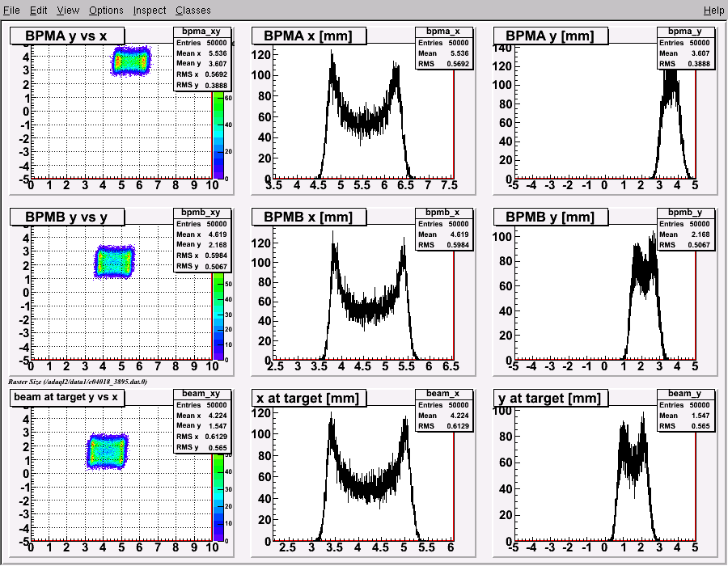The image size is (728, 566).
Task: Click the bpma_x statistics box header
Action: pyautogui.click(x=443, y=32)
